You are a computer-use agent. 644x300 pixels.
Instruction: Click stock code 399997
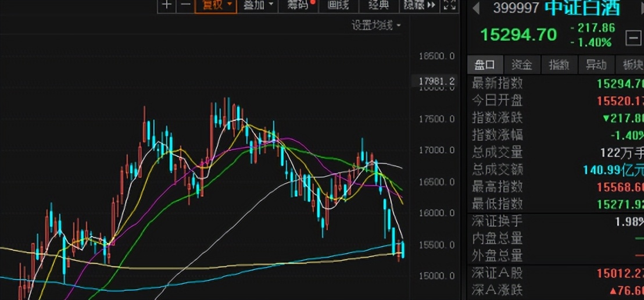[x=516, y=8]
